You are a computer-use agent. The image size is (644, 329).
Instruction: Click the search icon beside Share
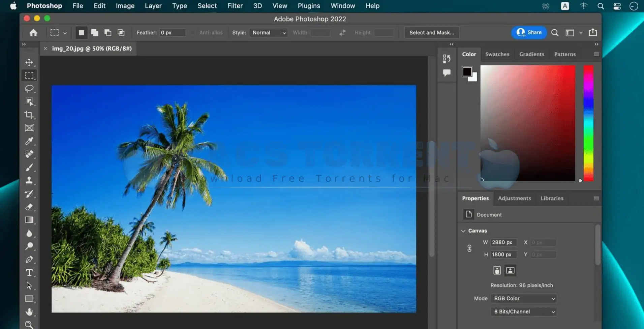(x=555, y=33)
